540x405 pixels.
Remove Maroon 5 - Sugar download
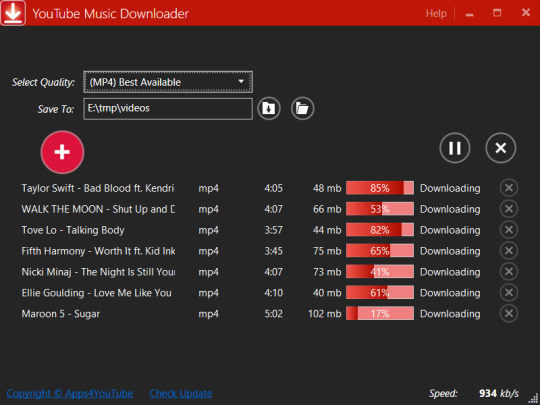[x=509, y=314]
